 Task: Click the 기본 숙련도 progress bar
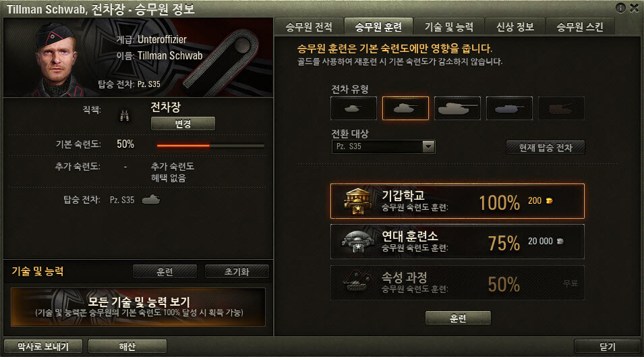tap(210, 145)
